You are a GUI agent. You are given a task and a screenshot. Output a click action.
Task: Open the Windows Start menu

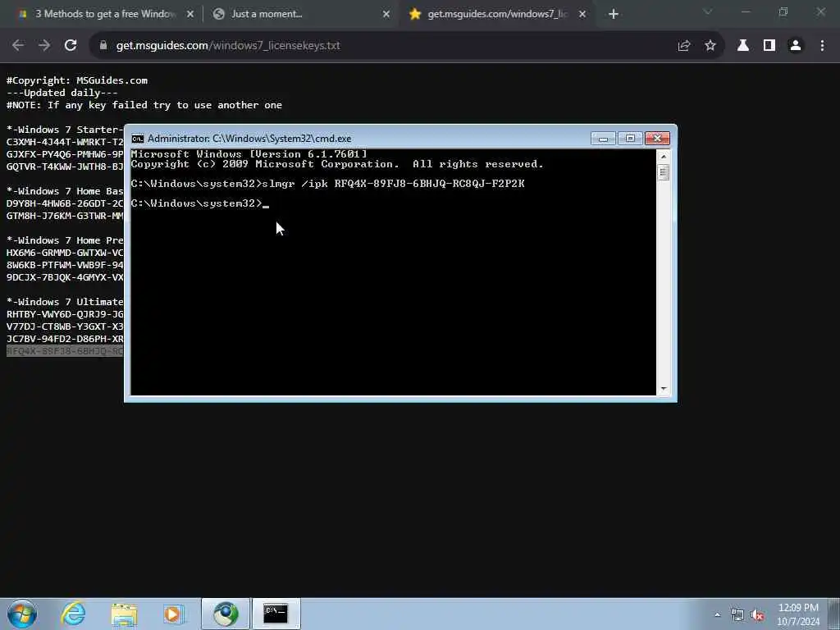[x=22, y=614]
